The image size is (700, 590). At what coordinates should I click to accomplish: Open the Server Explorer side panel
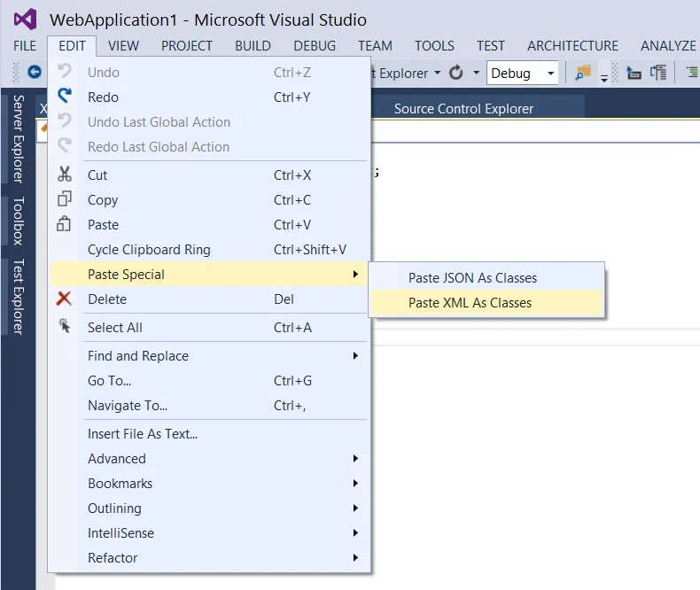(x=18, y=138)
